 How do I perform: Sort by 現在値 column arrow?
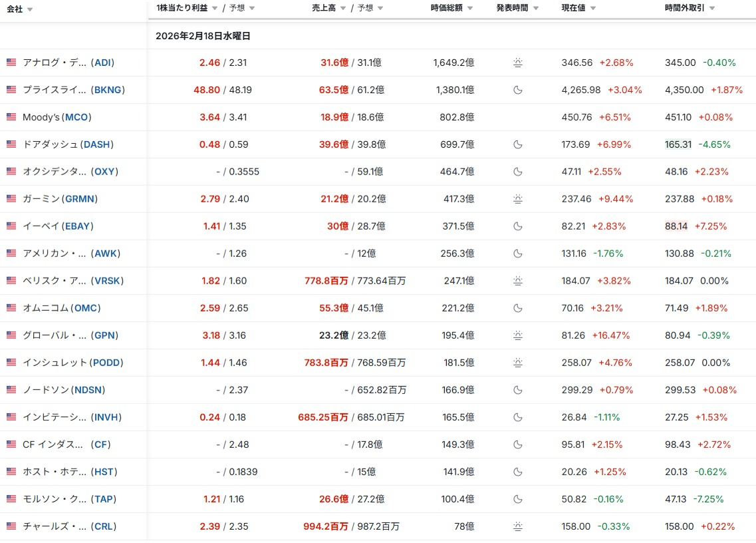(592, 9)
